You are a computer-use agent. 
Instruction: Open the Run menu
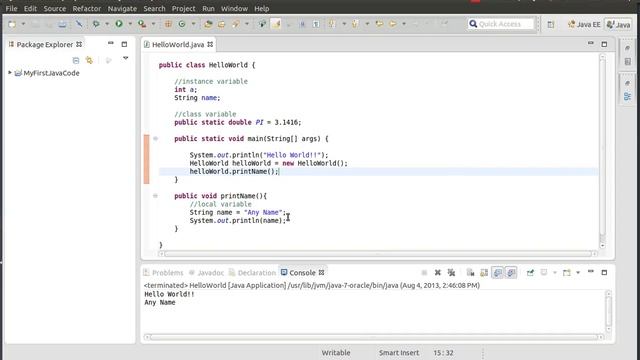click(208, 8)
